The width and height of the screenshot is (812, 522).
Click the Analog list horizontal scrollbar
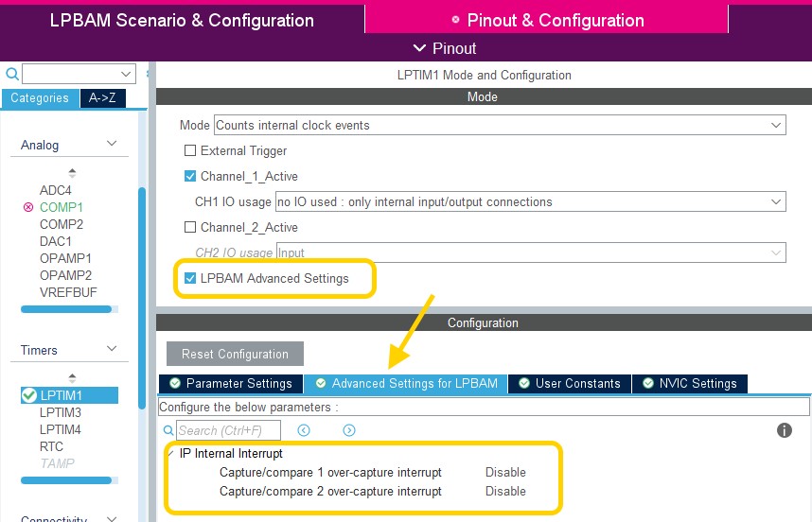click(x=66, y=309)
